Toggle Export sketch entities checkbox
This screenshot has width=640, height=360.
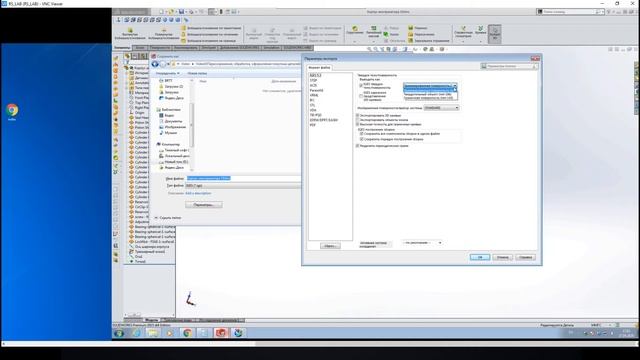tap(358, 120)
